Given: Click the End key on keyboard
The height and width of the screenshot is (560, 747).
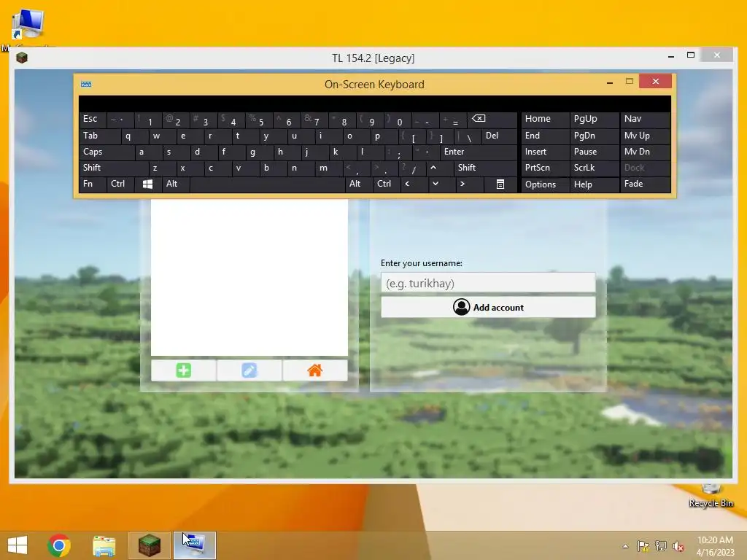Looking at the screenshot, I should (545, 136).
